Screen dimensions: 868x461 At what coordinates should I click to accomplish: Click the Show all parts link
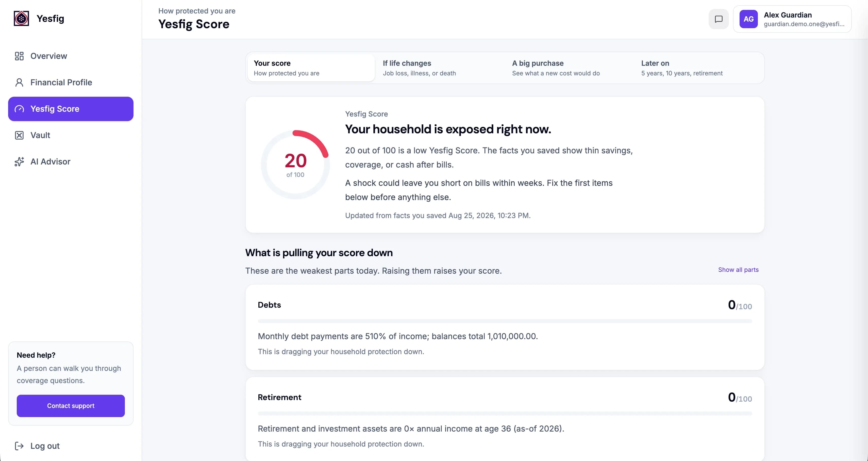pyautogui.click(x=738, y=270)
